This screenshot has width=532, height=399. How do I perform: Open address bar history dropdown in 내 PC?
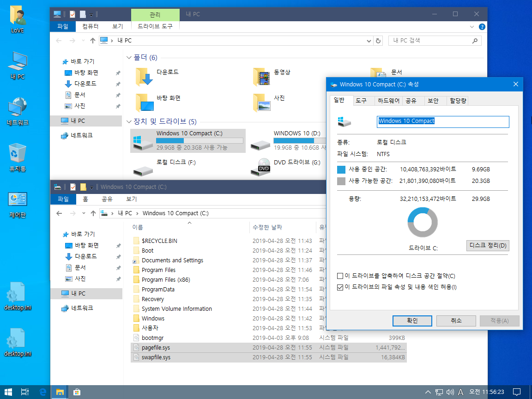369,41
